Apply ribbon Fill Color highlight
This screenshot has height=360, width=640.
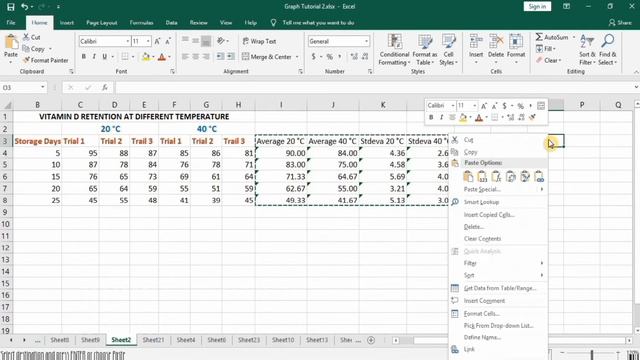(146, 57)
